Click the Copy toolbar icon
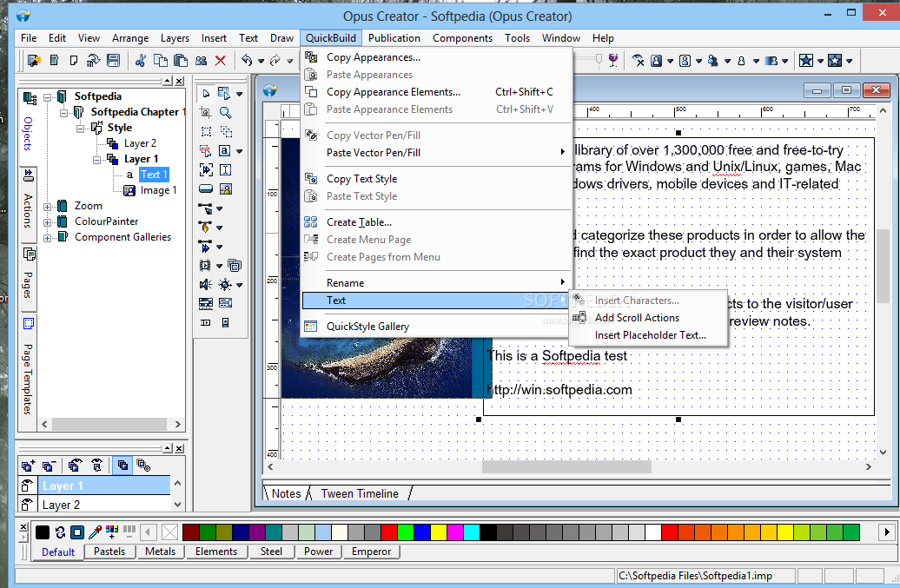This screenshot has width=900, height=588. (161, 60)
